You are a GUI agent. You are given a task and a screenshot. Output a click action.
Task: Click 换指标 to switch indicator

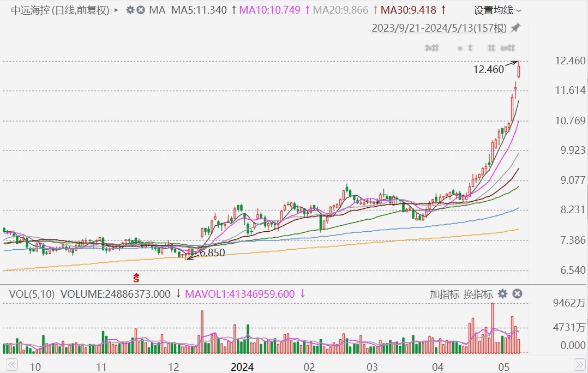[x=478, y=294]
